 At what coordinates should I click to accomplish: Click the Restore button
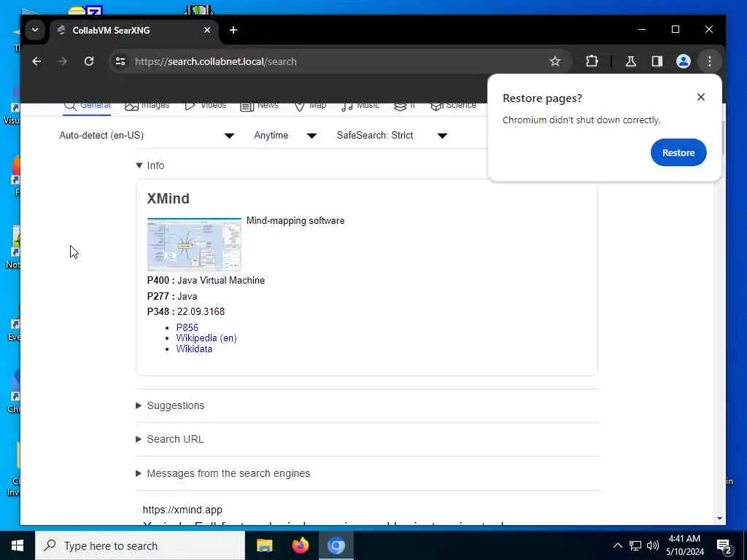[x=678, y=152]
